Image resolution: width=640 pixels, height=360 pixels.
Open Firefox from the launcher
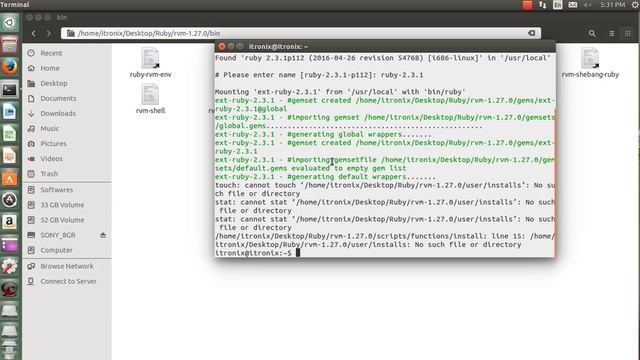pyautogui.click(x=9, y=67)
